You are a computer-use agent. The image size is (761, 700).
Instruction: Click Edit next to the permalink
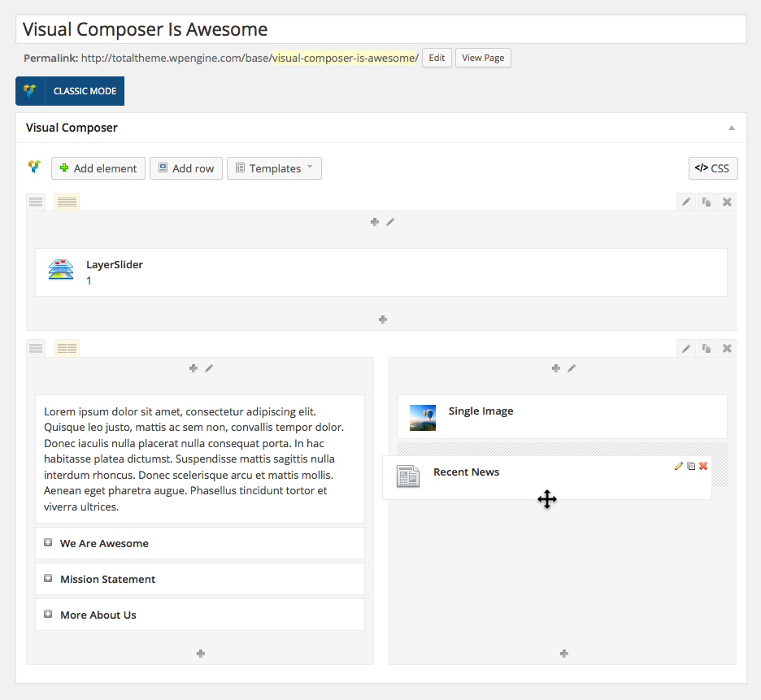point(437,58)
